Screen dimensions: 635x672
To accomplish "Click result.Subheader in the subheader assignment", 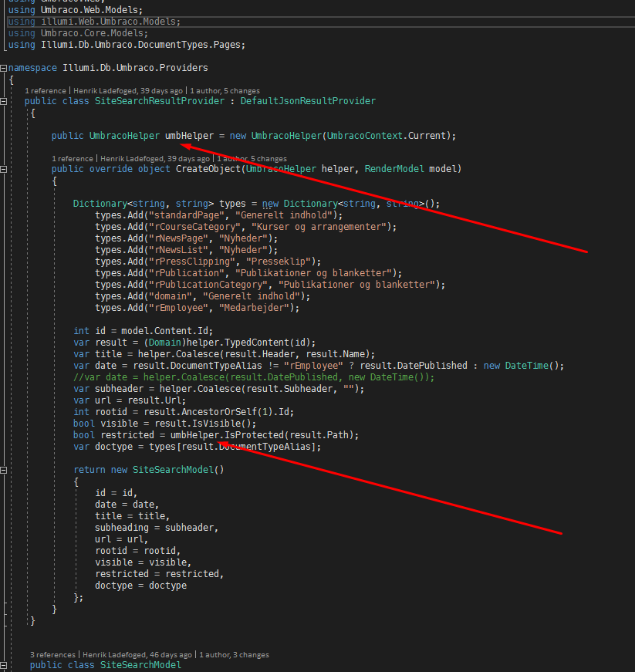I will click(x=289, y=389).
